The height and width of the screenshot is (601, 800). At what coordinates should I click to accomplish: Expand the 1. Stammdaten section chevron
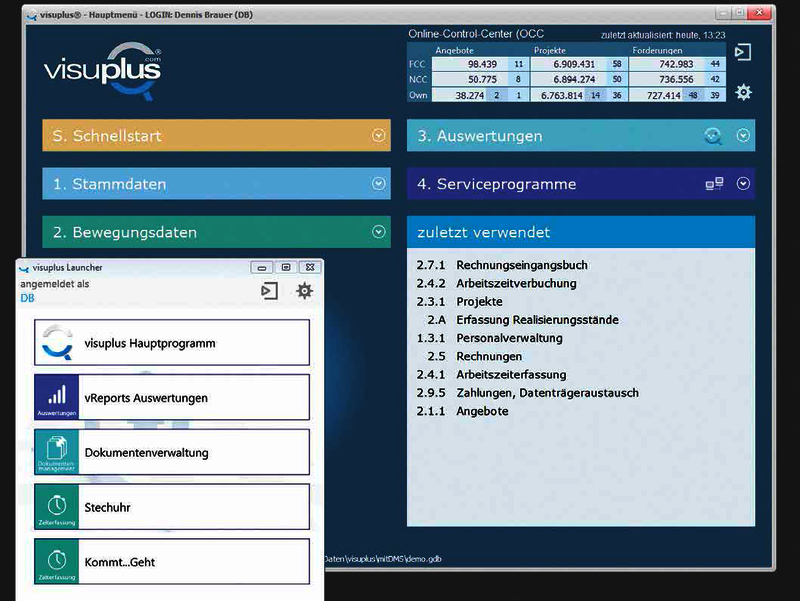(x=379, y=184)
